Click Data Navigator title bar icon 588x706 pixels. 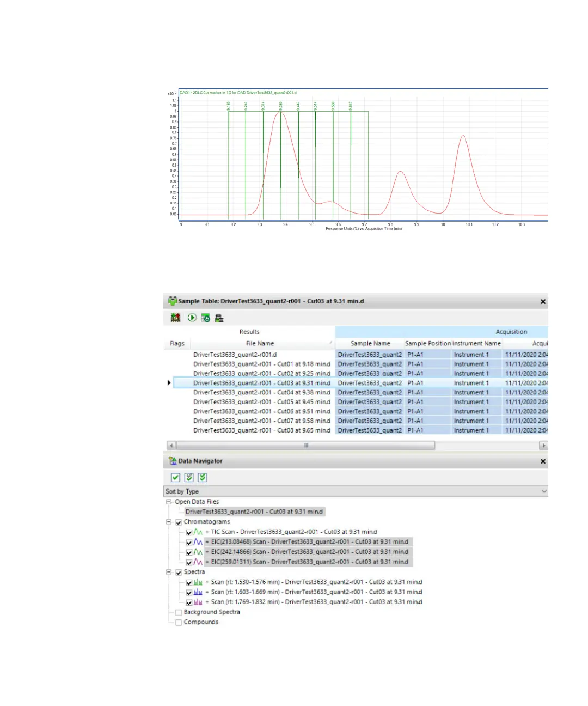pyautogui.click(x=173, y=461)
